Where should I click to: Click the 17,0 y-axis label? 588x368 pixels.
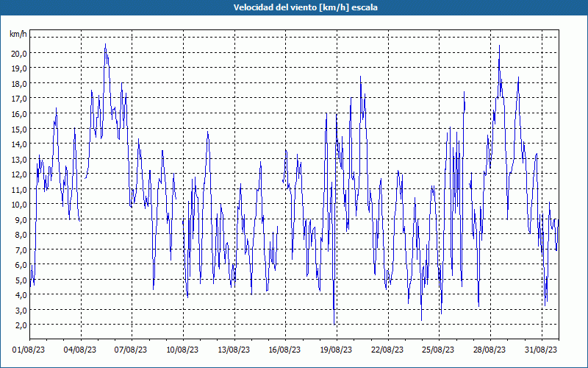(x=19, y=99)
